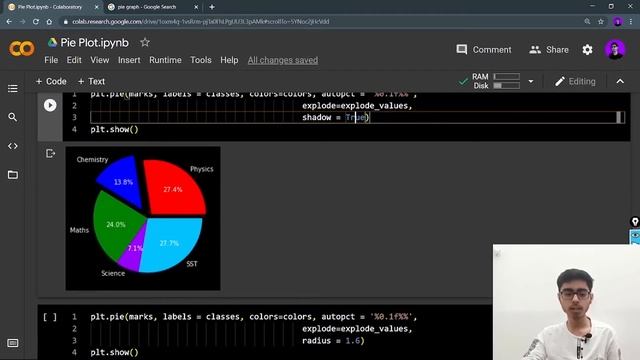This screenshot has width=640, height=360.
Task: Open the Comment panel
Action: [484, 50]
